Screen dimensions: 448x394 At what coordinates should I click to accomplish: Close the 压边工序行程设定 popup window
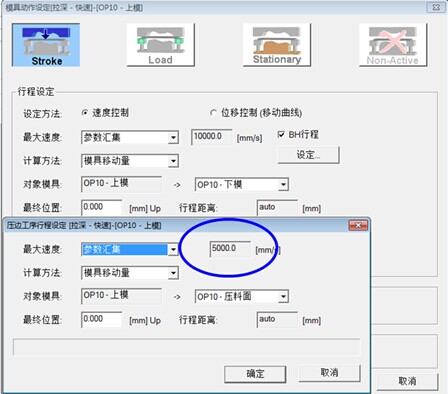click(x=358, y=226)
